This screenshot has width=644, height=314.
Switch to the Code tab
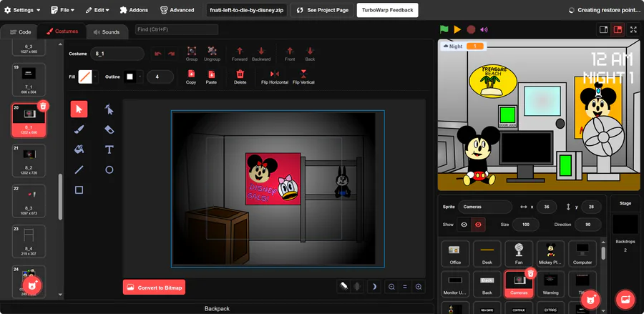click(x=20, y=31)
